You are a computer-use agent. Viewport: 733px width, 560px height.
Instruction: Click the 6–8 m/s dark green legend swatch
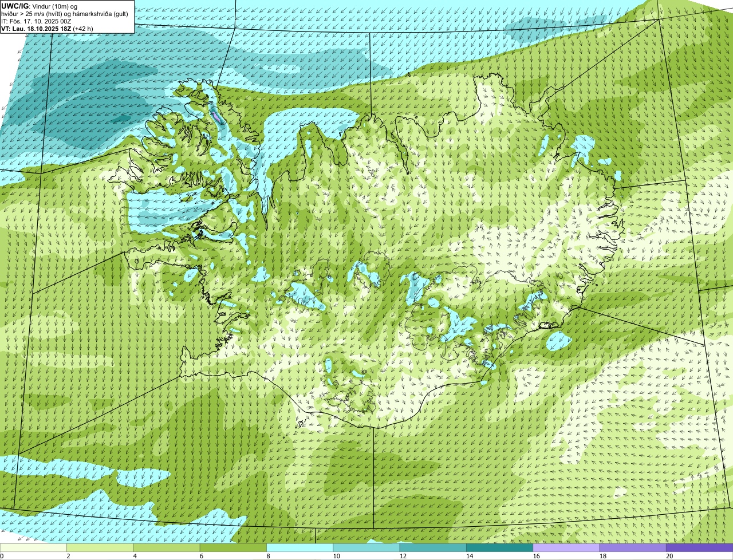point(234,548)
